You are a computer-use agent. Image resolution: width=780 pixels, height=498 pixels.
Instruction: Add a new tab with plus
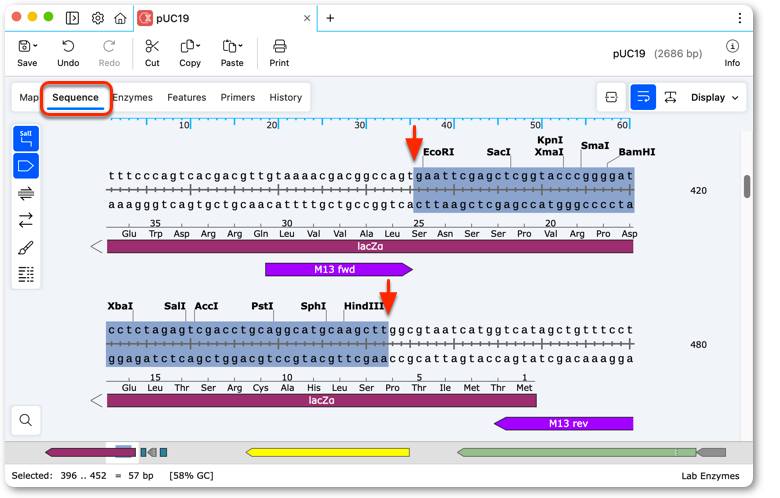(x=330, y=18)
